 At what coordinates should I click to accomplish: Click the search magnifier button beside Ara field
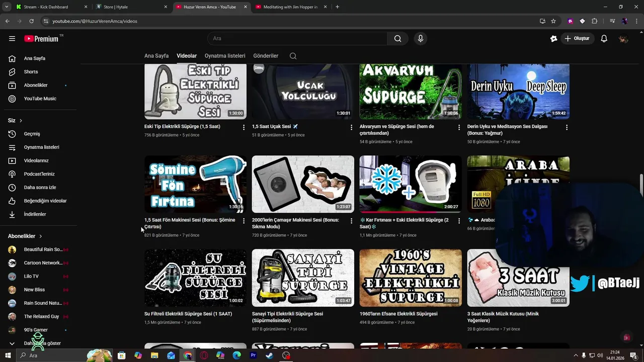397,39
